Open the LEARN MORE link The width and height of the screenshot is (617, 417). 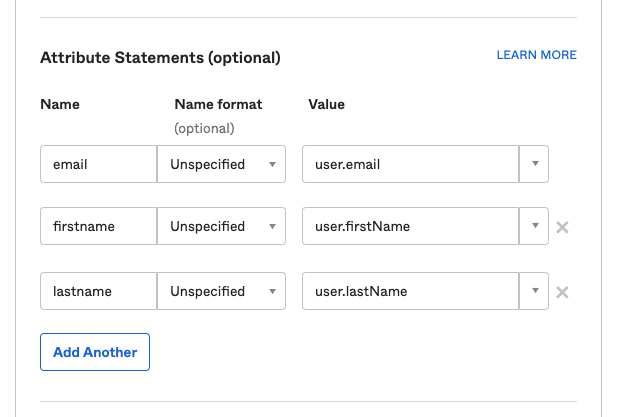(x=536, y=55)
